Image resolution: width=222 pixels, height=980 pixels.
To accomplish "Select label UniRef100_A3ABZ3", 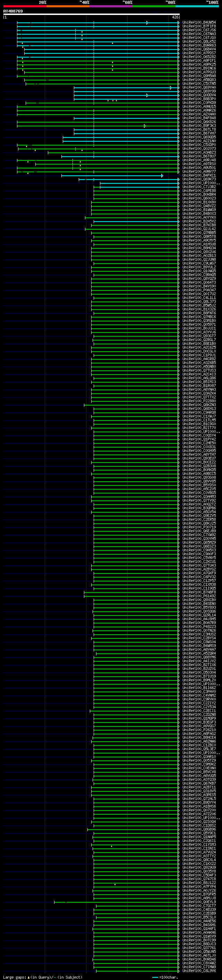I will pos(199,152).
